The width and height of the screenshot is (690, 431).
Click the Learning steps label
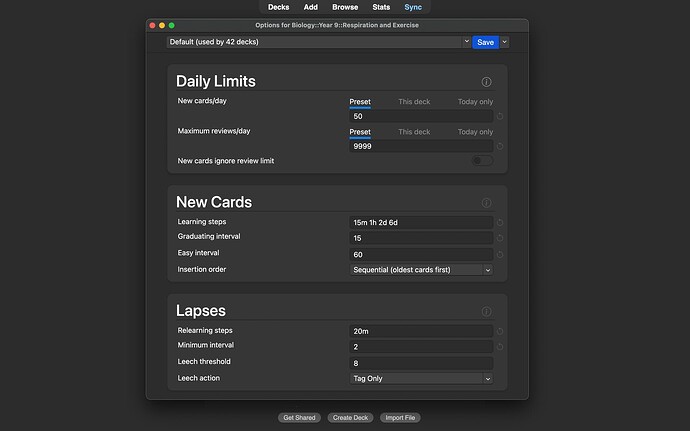[202, 222]
